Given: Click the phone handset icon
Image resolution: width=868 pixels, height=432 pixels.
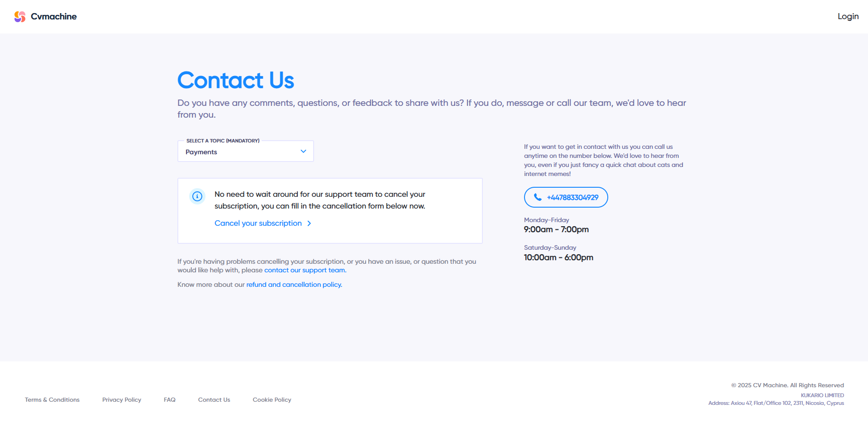Looking at the screenshot, I should (x=538, y=197).
